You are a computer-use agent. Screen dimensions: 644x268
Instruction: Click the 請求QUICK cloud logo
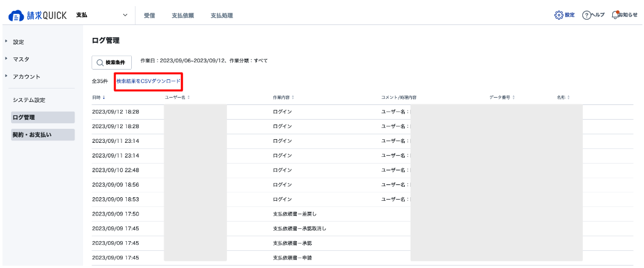(x=37, y=16)
